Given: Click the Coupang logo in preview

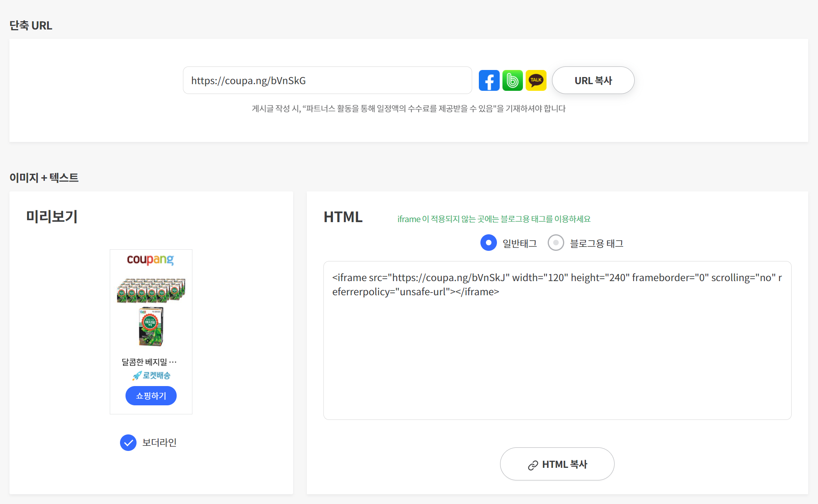Looking at the screenshot, I should tap(150, 259).
